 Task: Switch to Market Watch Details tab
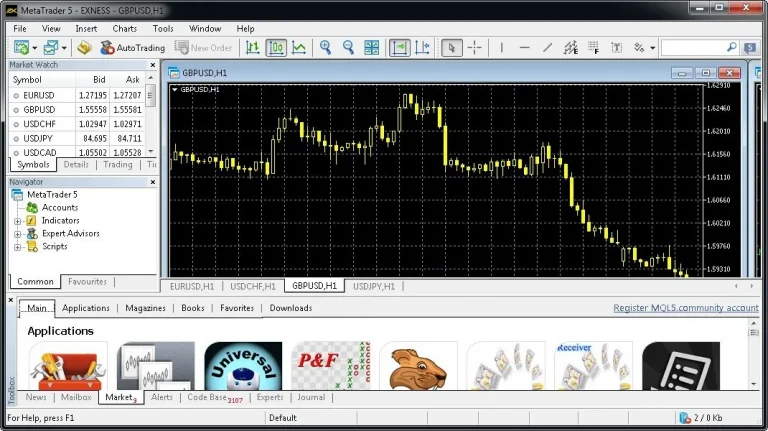click(76, 165)
